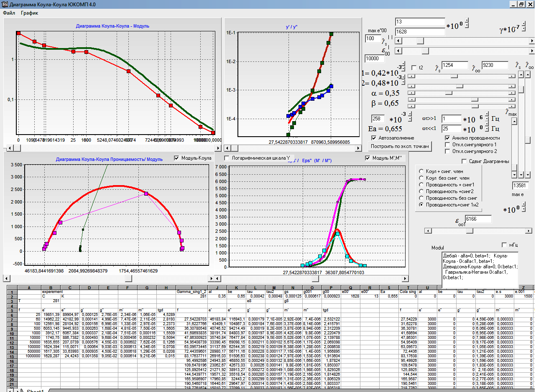Click right arrow of the ε00 scrollbar
The width and height of the screenshot is (536, 392).
point(532,51)
